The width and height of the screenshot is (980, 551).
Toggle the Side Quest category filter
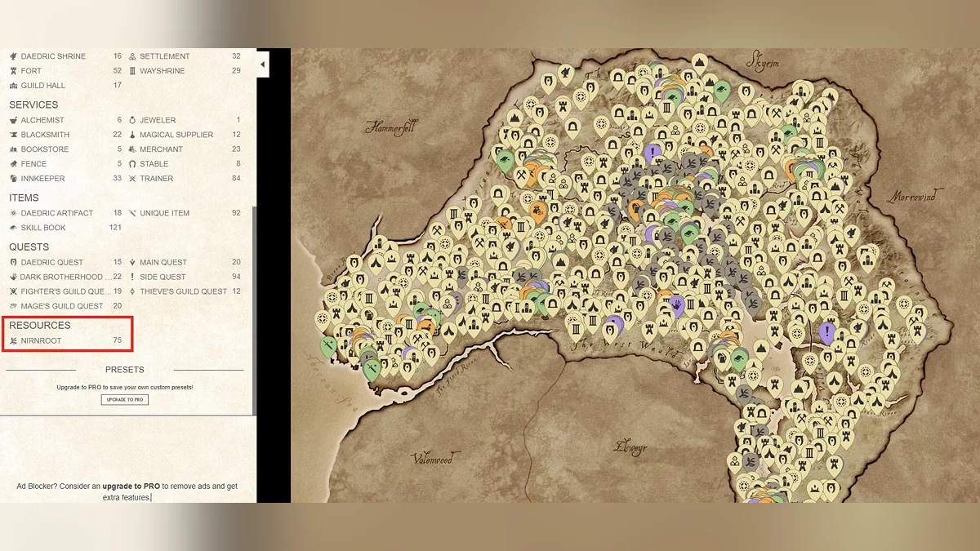click(162, 277)
